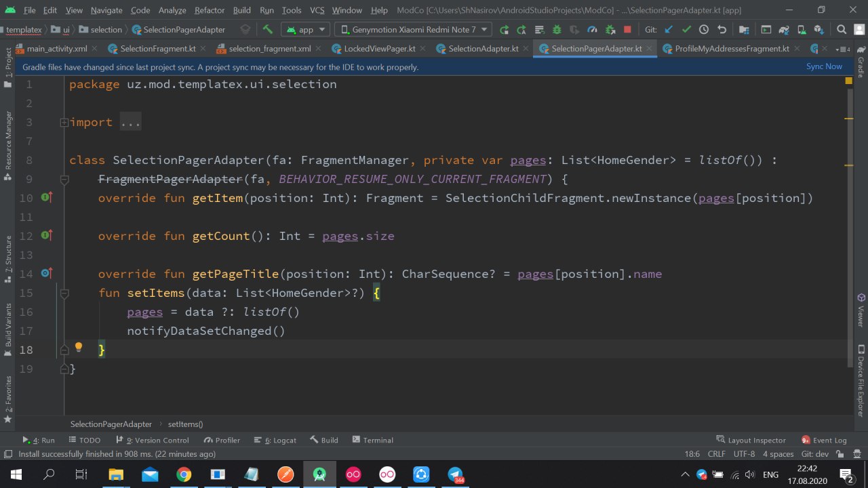This screenshot has height=488, width=868.
Task: Change CRLF line separator in status bar
Action: (716, 454)
